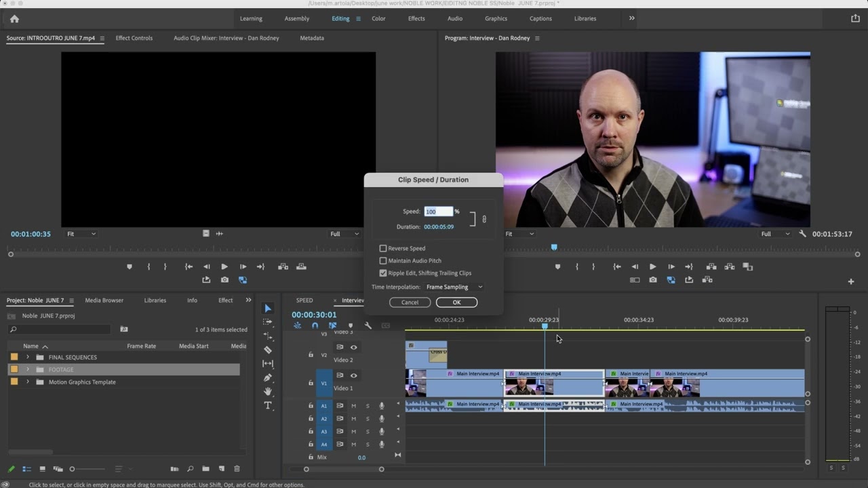Open Program monitor Button Editor plus
Image resolution: width=868 pixels, height=488 pixels.
click(851, 281)
